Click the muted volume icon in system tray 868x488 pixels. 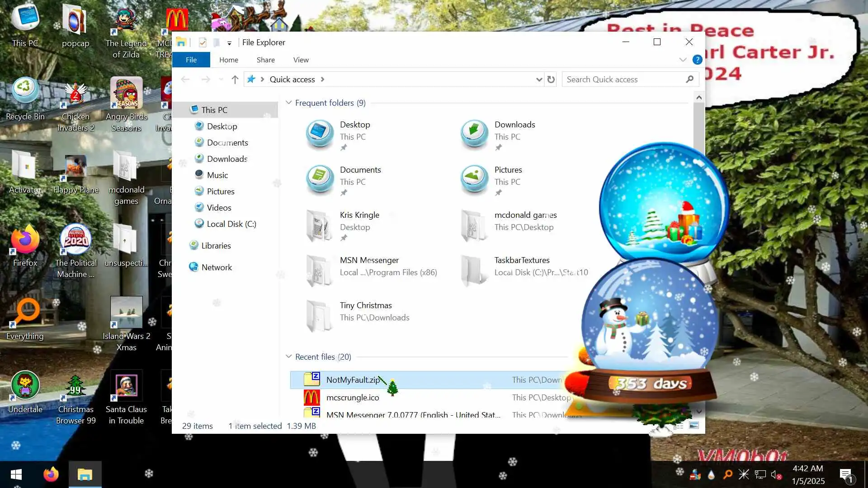[776, 475]
